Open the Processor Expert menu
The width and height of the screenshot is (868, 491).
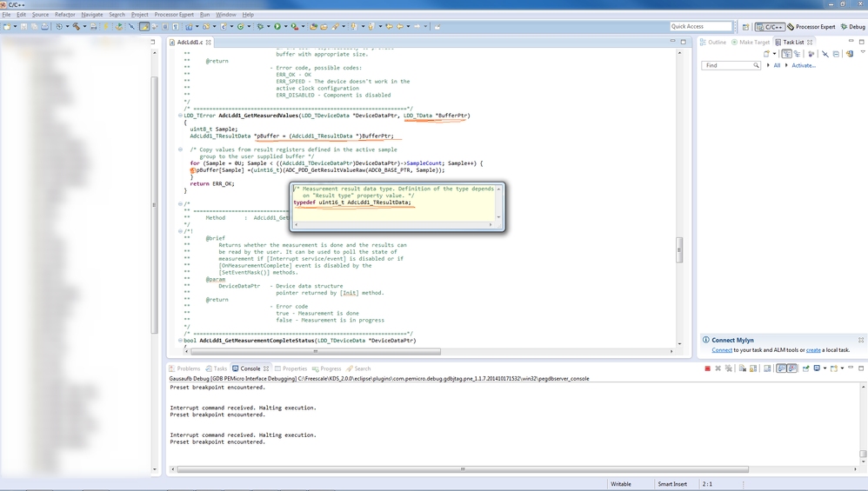point(174,15)
